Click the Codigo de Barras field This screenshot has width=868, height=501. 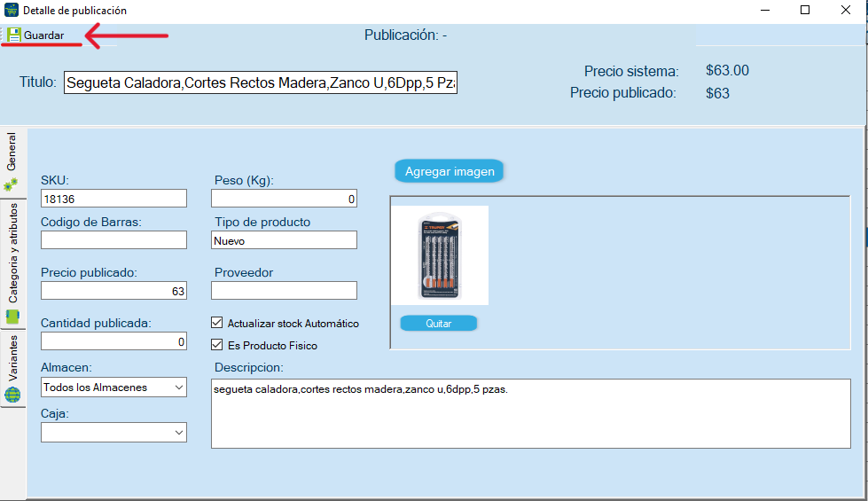113,239
